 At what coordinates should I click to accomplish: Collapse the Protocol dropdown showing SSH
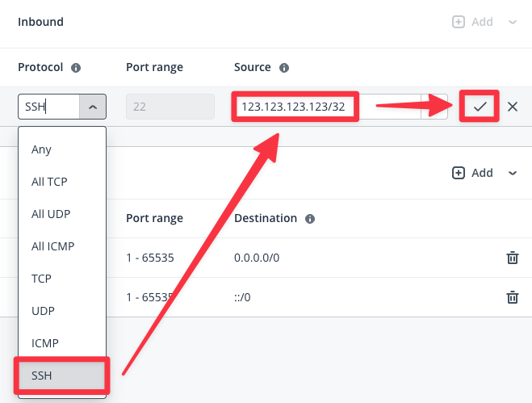click(x=92, y=107)
